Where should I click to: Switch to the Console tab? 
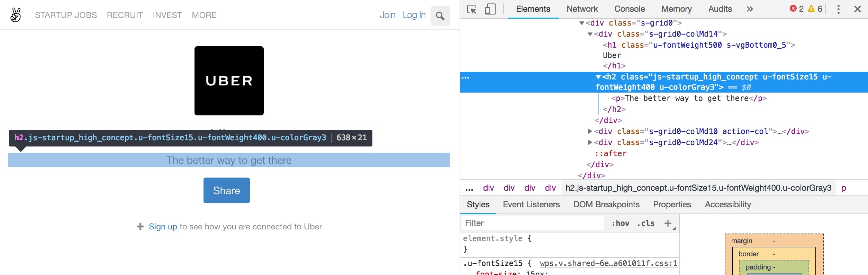tap(629, 9)
